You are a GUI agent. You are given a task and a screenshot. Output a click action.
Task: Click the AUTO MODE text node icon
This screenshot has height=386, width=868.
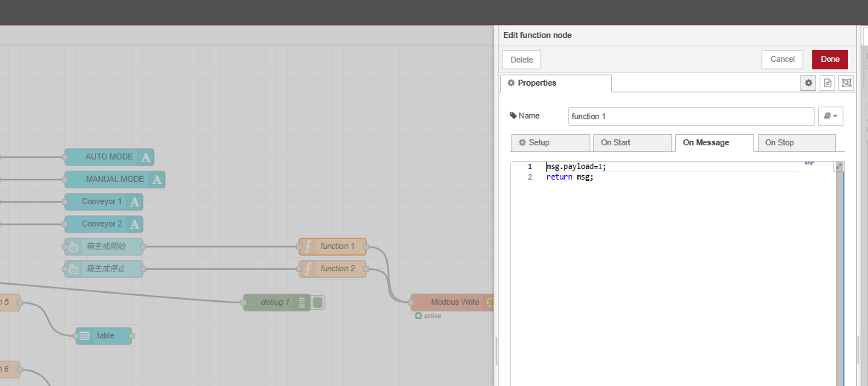pyautogui.click(x=146, y=157)
